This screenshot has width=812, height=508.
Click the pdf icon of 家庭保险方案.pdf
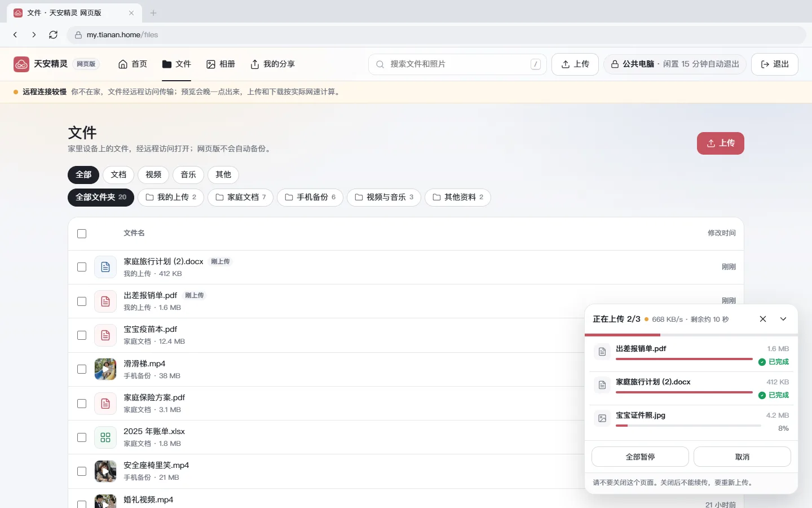coord(105,404)
